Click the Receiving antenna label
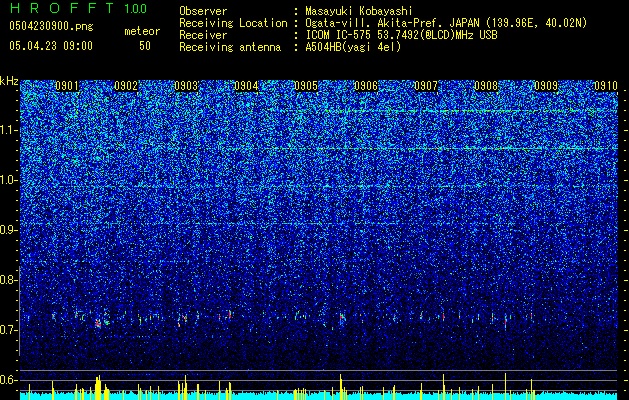Viewport: 629px width, 400px height. pos(230,47)
